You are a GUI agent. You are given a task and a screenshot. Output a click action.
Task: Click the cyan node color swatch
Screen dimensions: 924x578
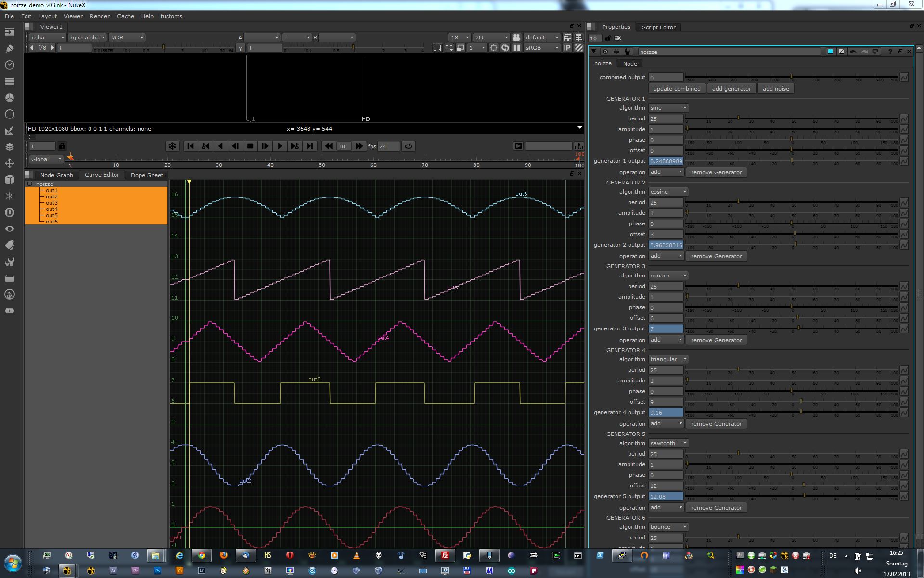(x=830, y=52)
